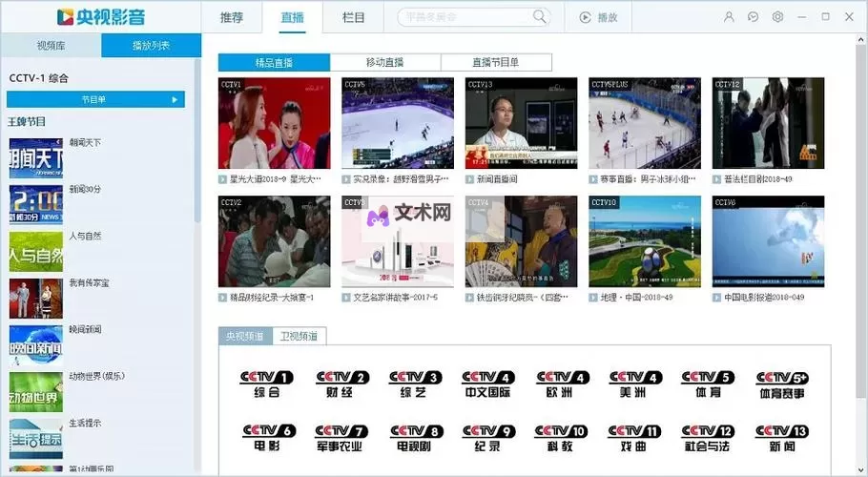Viewport: 868px width, 477px height.
Task: Click the 星光大道2018-9 title link
Action: tap(275, 179)
